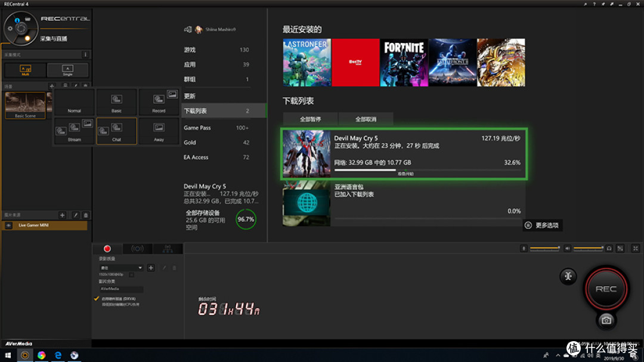The image size is (644, 362).
Task: Select the 亚洲语言包 download item
Action: (404, 204)
